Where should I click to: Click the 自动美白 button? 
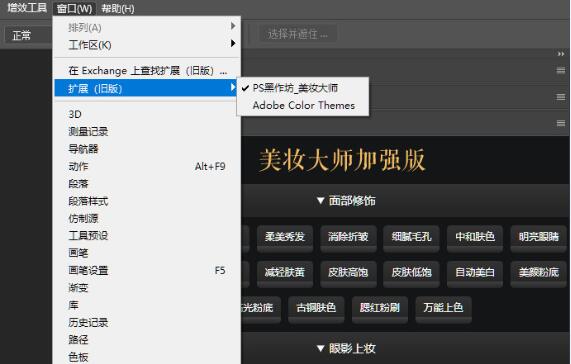pos(475,273)
